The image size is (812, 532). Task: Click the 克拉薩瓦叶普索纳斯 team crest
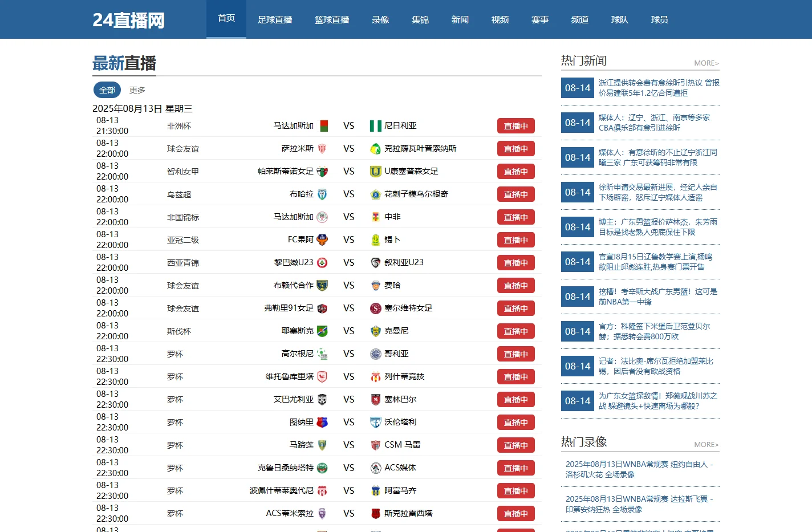(x=376, y=148)
